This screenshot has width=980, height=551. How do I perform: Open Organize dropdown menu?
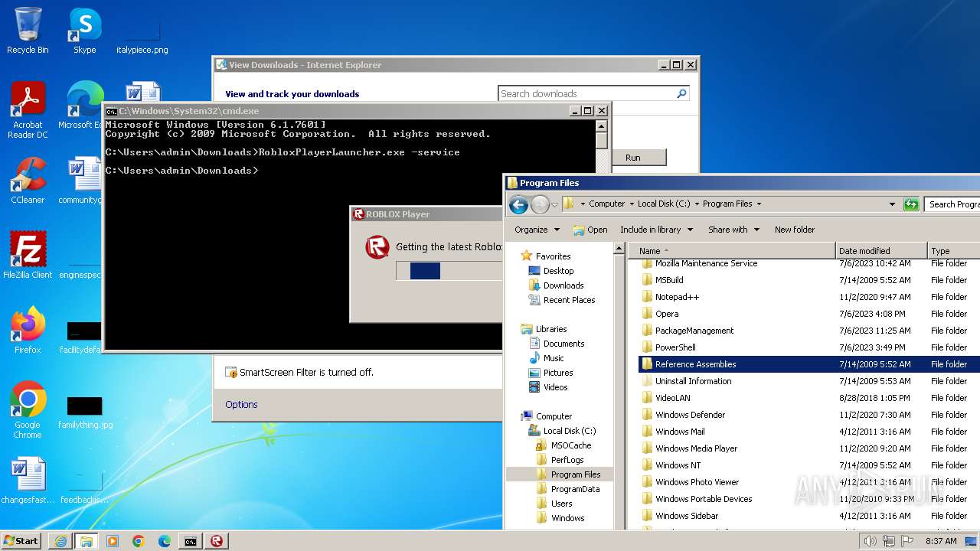pyautogui.click(x=537, y=230)
